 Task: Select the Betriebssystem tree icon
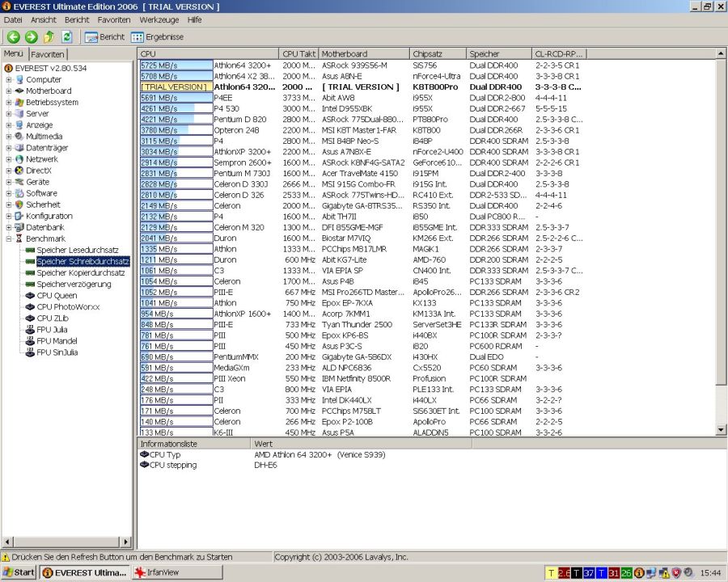pyautogui.click(x=19, y=102)
